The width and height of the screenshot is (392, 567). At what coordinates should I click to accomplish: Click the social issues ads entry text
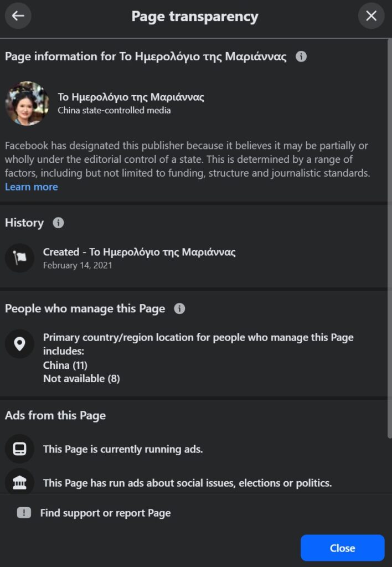click(x=187, y=483)
